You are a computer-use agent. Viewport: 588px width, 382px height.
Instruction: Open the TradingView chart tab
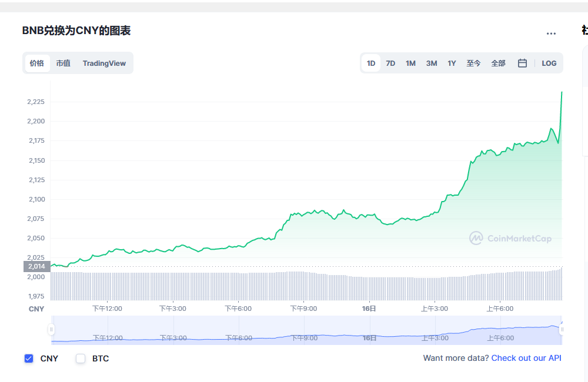pyautogui.click(x=104, y=63)
